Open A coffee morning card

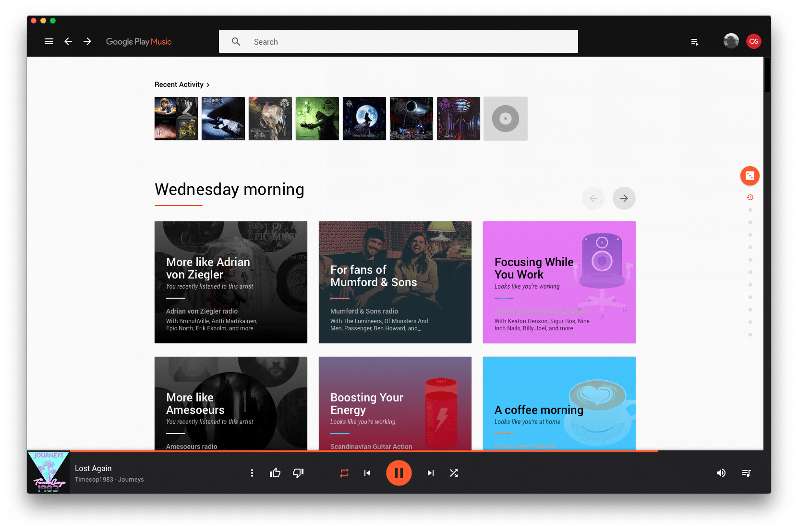click(559, 403)
